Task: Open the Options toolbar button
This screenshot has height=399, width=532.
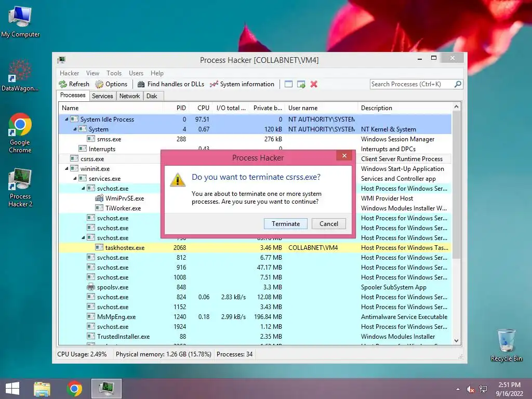Action: point(111,84)
